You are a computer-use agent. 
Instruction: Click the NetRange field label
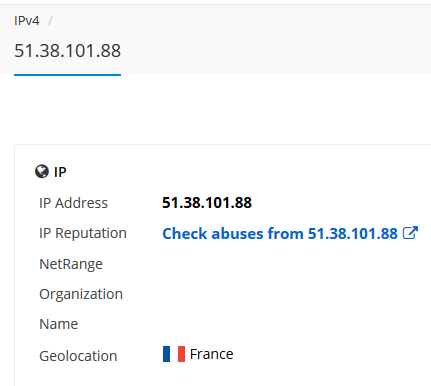(71, 264)
